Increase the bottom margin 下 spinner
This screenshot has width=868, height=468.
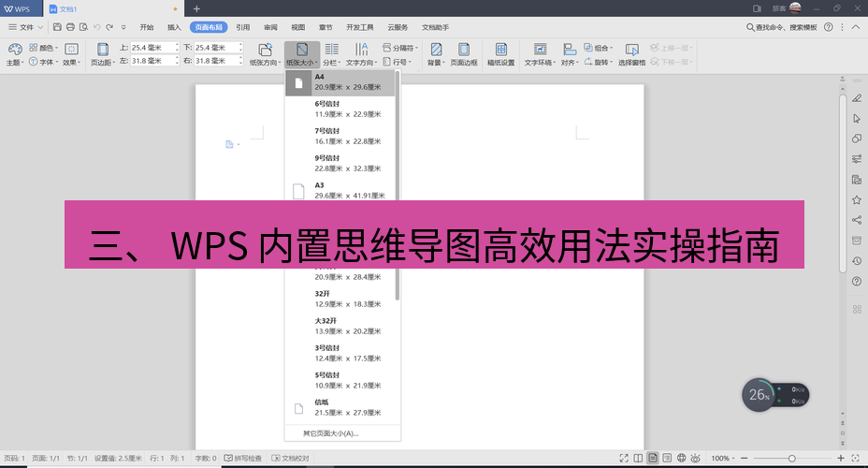240,46
